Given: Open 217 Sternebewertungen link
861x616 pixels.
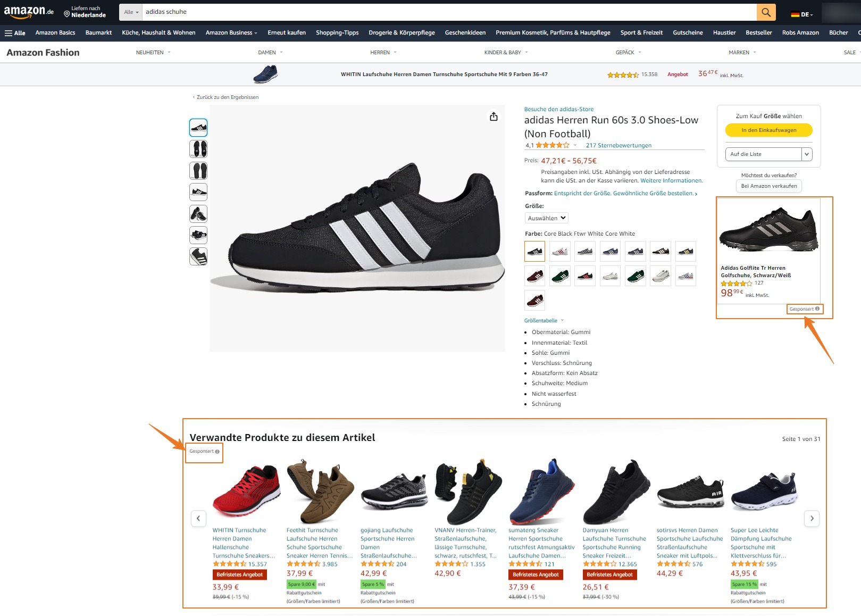Looking at the screenshot, I should 618,145.
